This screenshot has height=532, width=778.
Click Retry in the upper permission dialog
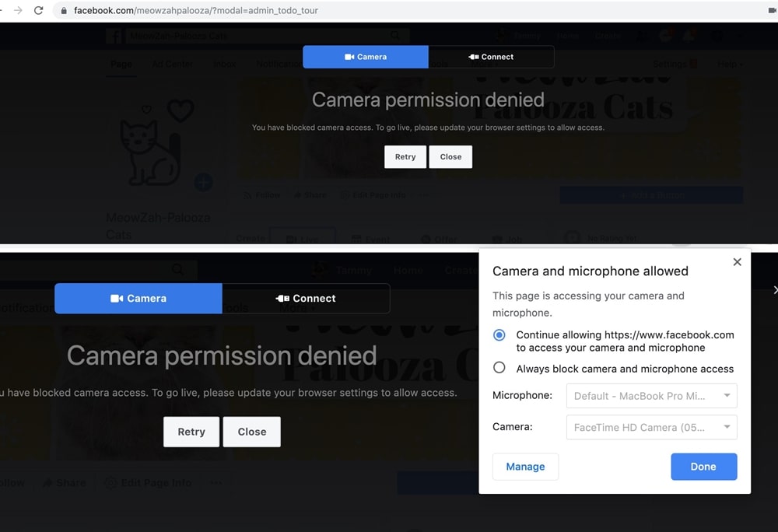point(405,156)
